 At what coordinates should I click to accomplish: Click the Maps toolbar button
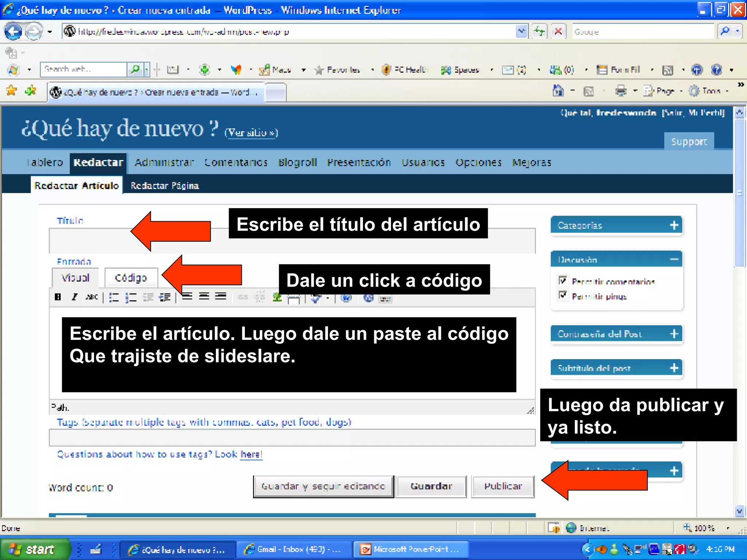275,70
